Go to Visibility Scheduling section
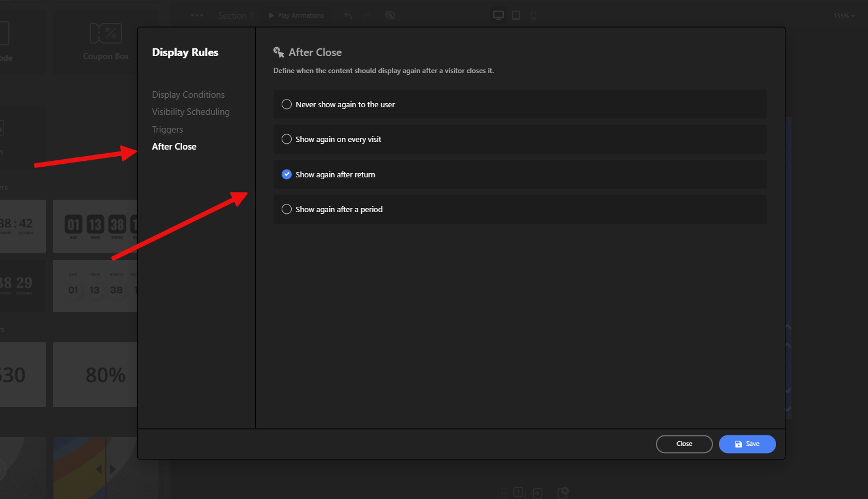Viewport: 868px width, 499px height. [x=190, y=112]
